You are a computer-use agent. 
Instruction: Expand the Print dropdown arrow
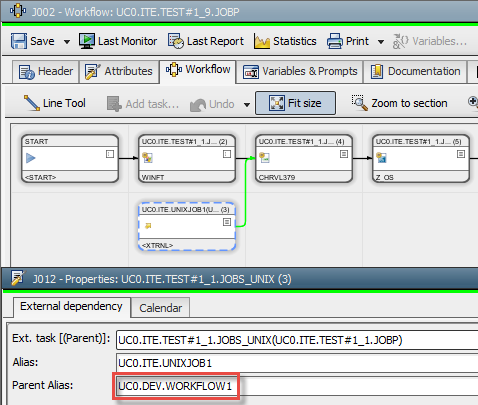pos(381,42)
